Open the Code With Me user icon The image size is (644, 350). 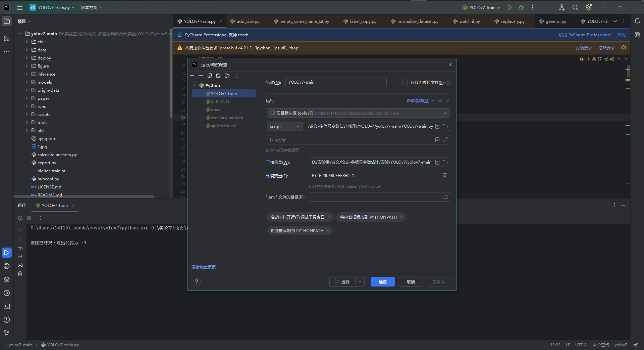click(x=562, y=7)
